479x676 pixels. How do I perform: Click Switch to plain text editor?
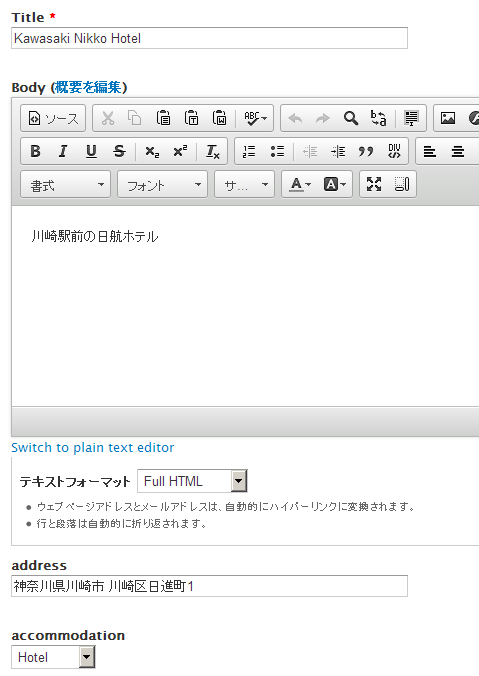(x=93, y=448)
